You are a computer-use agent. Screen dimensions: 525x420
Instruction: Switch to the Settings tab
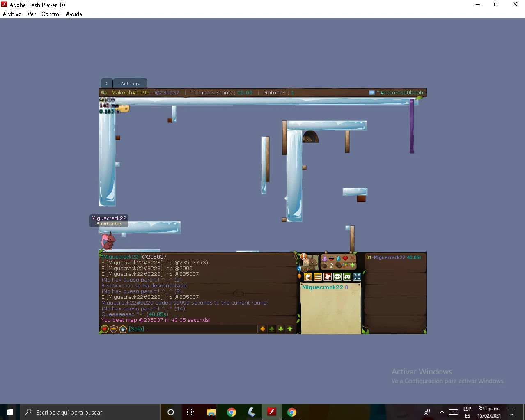tap(130, 83)
